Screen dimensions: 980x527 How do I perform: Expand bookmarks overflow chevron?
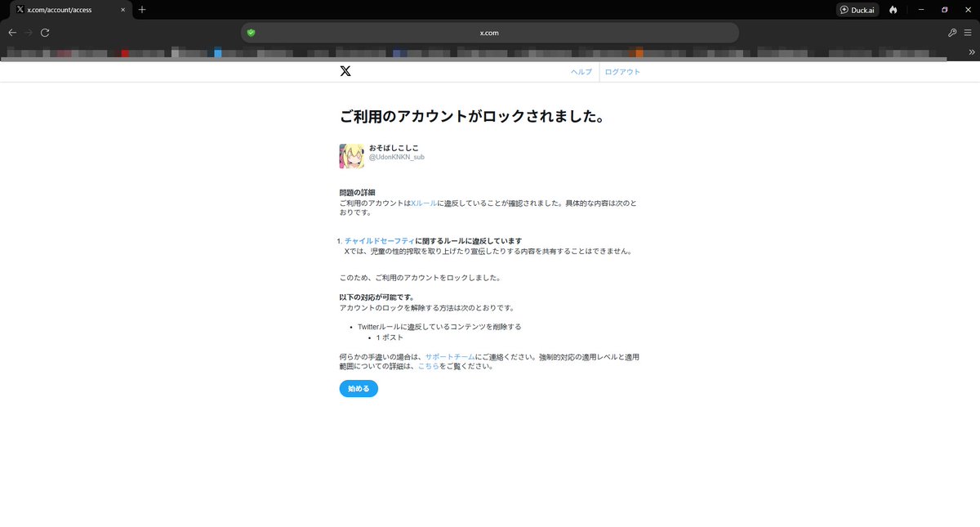[972, 51]
